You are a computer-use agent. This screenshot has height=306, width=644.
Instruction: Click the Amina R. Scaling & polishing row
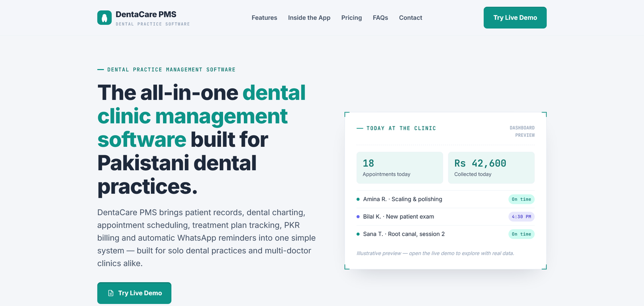click(446, 199)
